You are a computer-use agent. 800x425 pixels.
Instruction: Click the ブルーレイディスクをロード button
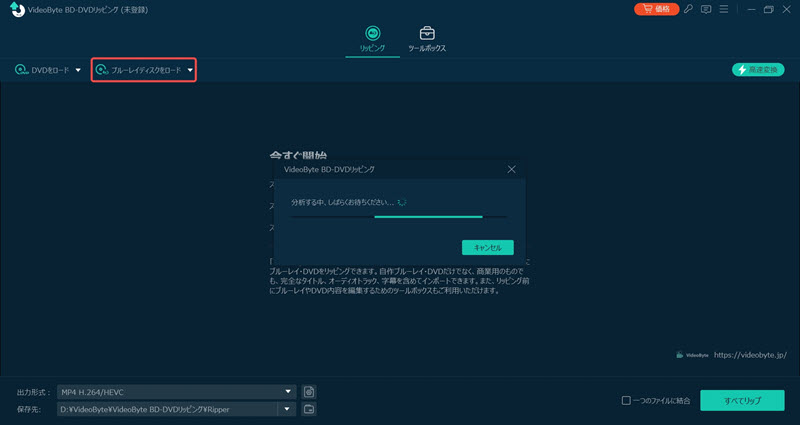click(x=139, y=70)
